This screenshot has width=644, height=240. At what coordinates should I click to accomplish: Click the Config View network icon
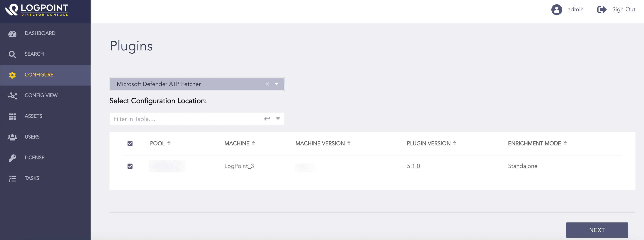[x=12, y=96]
